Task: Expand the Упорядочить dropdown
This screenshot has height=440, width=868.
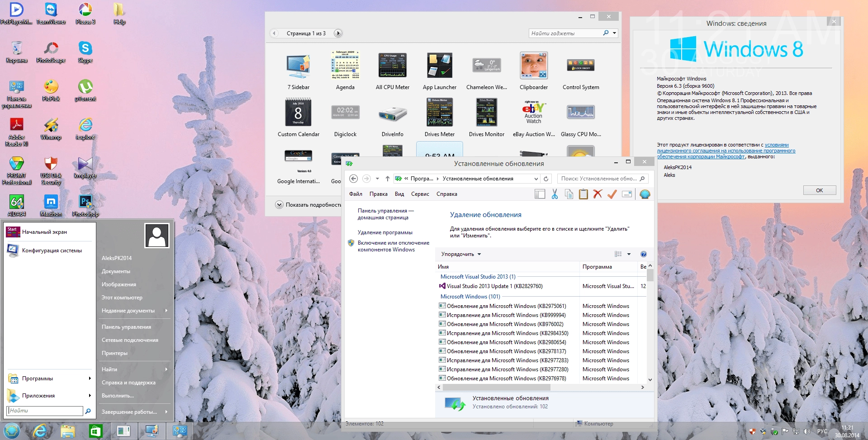Action: click(461, 254)
